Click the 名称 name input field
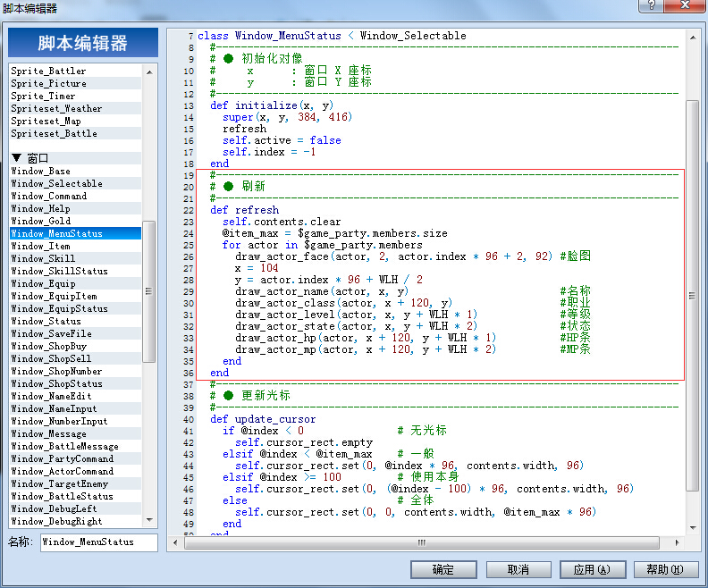 (x=99, y=542)
